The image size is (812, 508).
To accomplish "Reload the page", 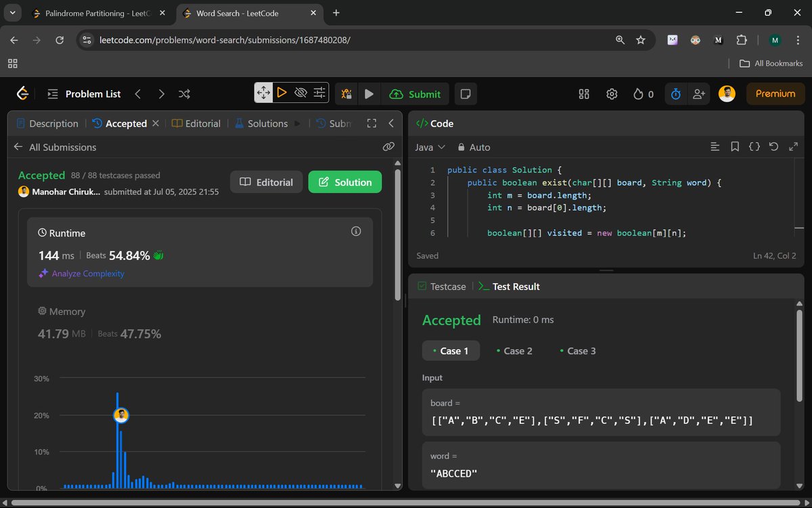I will [x=60, y=40].
